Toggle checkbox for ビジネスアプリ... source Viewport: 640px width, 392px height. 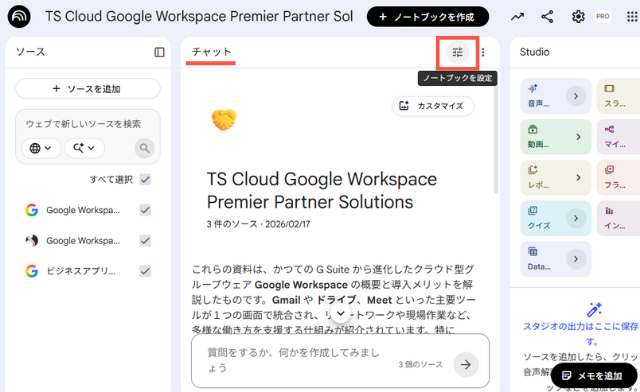(x=145, y=271)
